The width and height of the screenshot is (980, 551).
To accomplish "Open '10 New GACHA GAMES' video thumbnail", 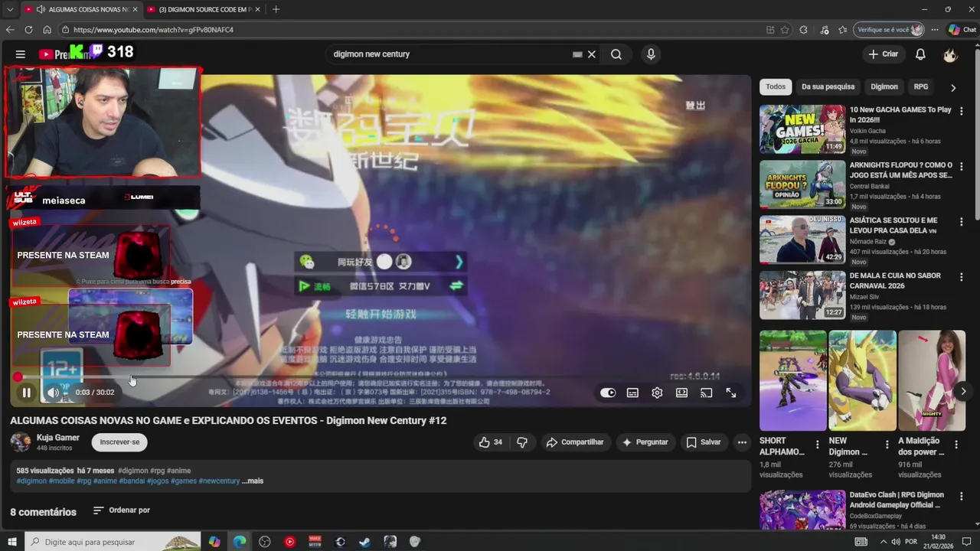I will pyautogui.click(x=802, y=129).
